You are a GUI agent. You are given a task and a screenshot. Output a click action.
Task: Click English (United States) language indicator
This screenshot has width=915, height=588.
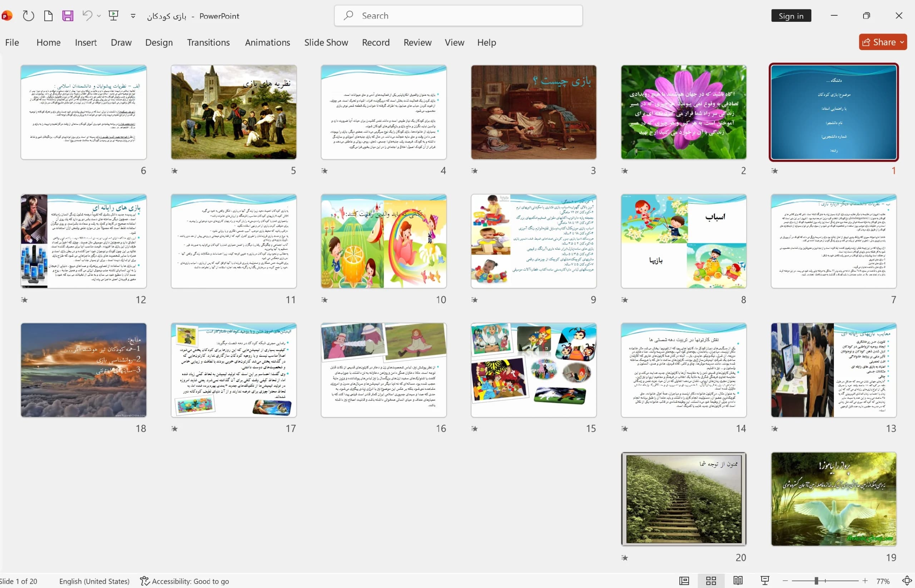[94, 581]
